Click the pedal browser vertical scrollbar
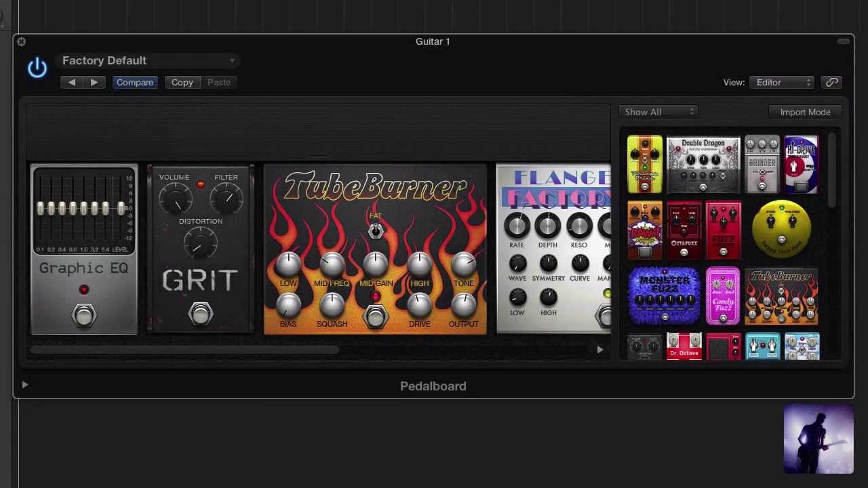Screen dimensions: 868x488 [x=832, y=171]
